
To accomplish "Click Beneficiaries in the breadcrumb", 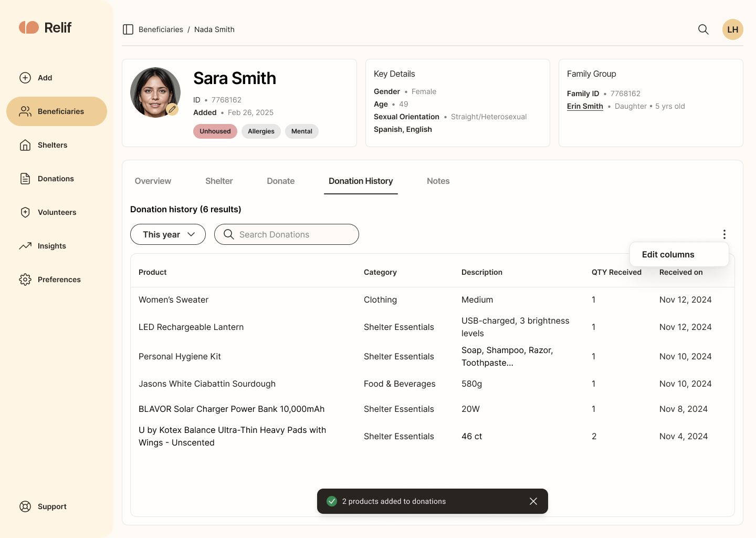I will pos(161,29).
